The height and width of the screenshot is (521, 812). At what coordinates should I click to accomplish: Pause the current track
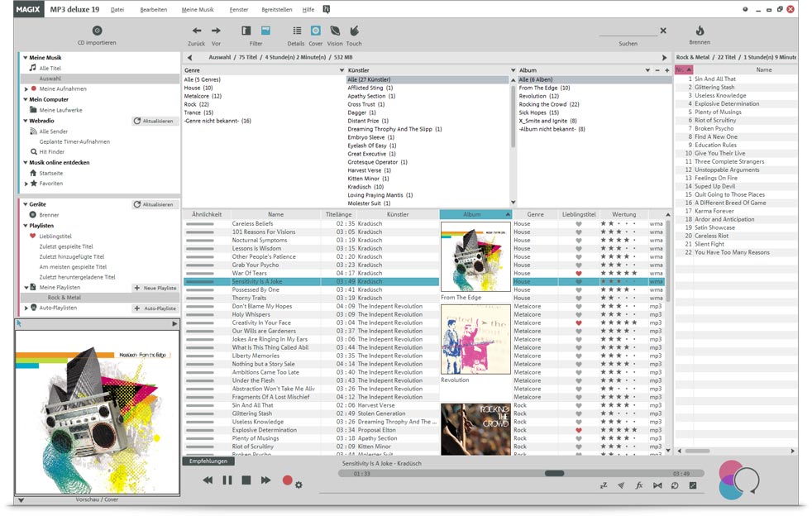tap(227, 480)
